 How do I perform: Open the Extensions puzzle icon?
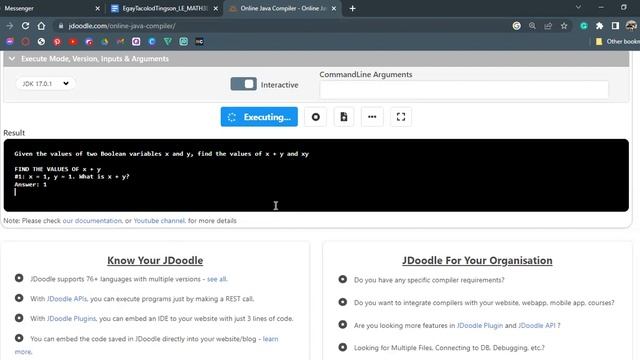point(599,26)
